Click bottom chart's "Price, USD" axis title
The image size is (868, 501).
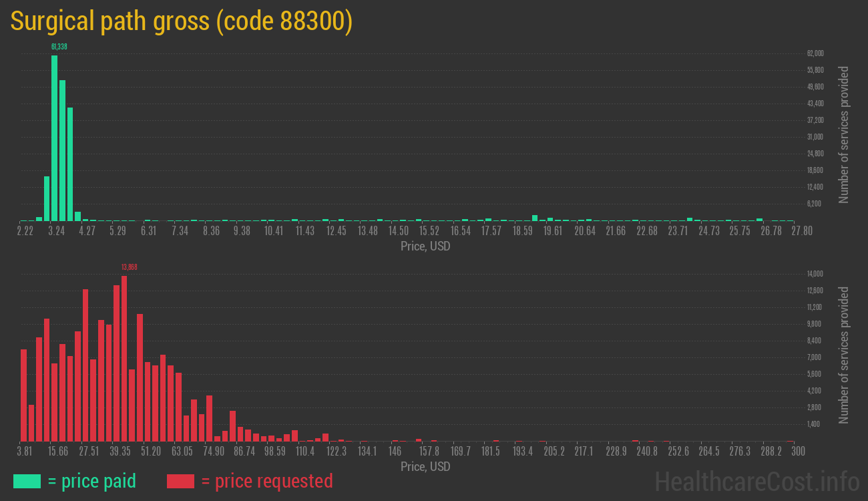pyautogui.click(x=425, y=466)
